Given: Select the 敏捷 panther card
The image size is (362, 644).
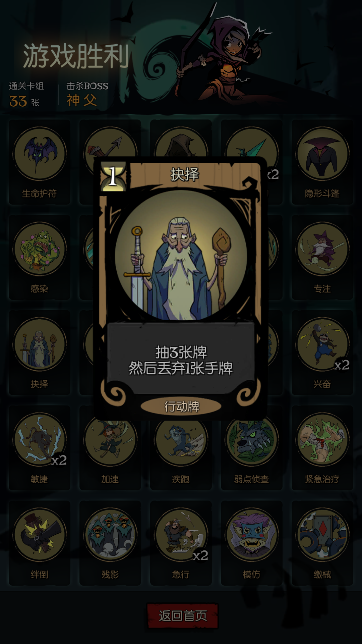Looking at the screenshot, I should click(x=40, y=448).
